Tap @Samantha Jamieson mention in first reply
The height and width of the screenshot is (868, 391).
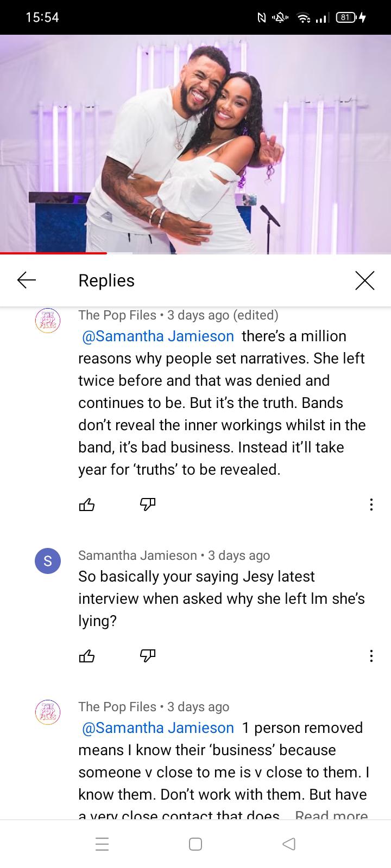point(157,336)
